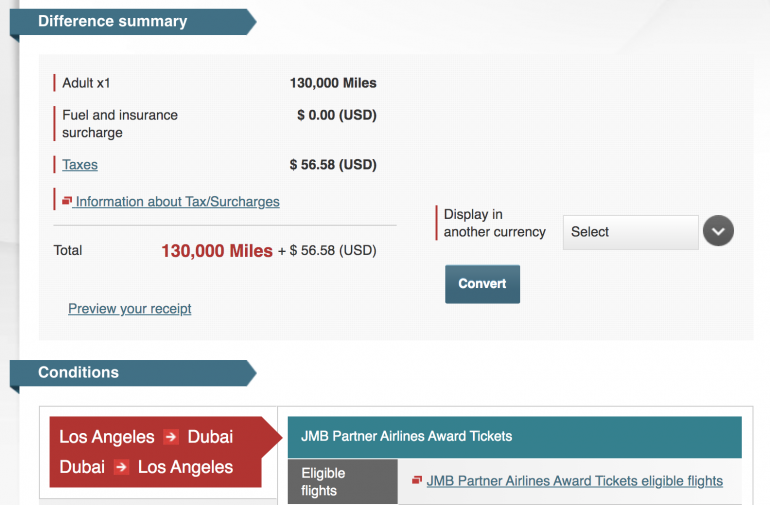The height and width of the screenshot is (505, 770).
Task: Click the Eligible flights row label
Action: click(x=323, y=481)
